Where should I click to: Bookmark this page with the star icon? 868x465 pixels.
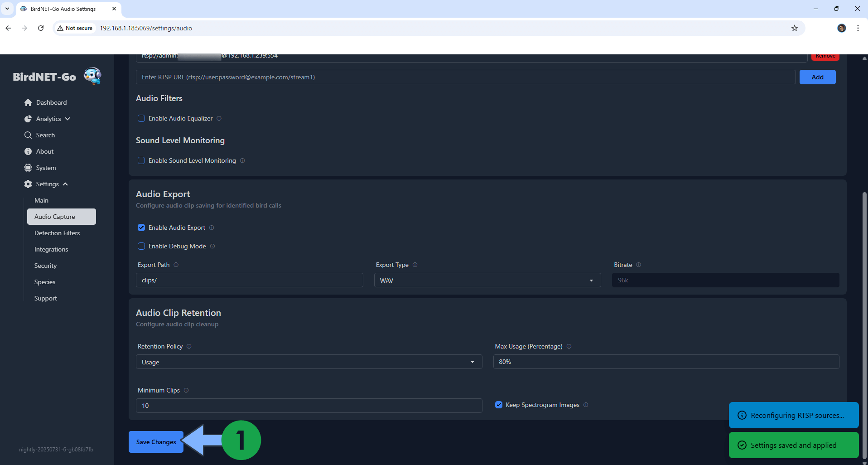pos(795,28)
